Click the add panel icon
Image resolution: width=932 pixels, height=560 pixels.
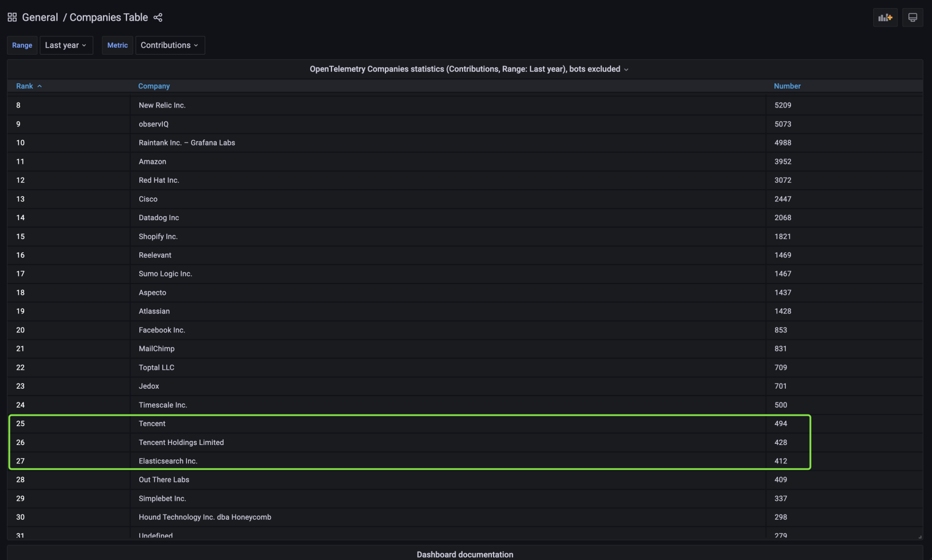pyautogui.click(x=885, y=17)
